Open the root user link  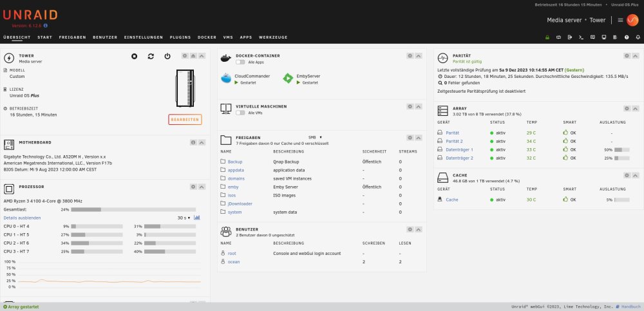point(232,254)
